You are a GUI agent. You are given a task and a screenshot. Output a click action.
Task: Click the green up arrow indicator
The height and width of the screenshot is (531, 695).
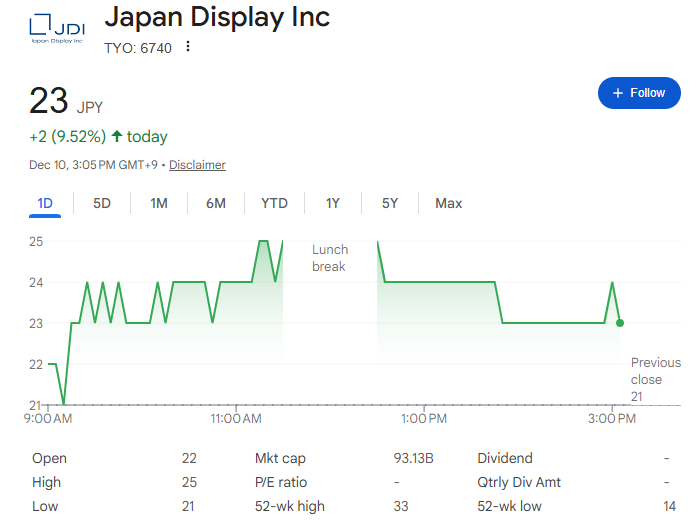[x=117, y=136]
